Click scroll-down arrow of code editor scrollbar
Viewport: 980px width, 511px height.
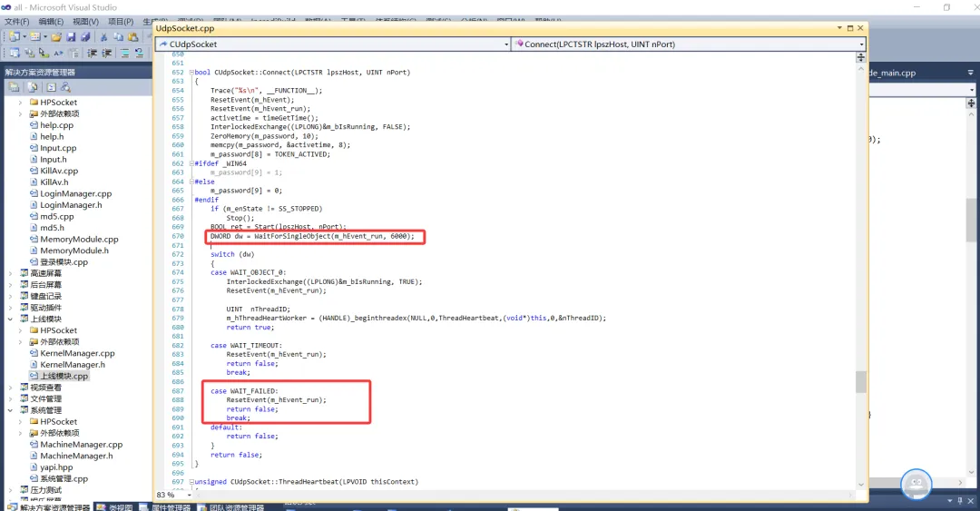860,484
